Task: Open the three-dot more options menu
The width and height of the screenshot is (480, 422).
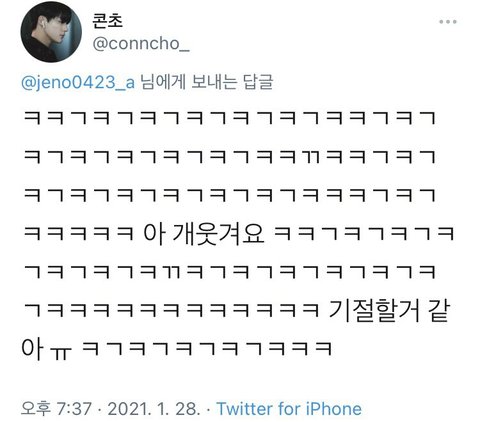Action: click(x=448, y=22)
